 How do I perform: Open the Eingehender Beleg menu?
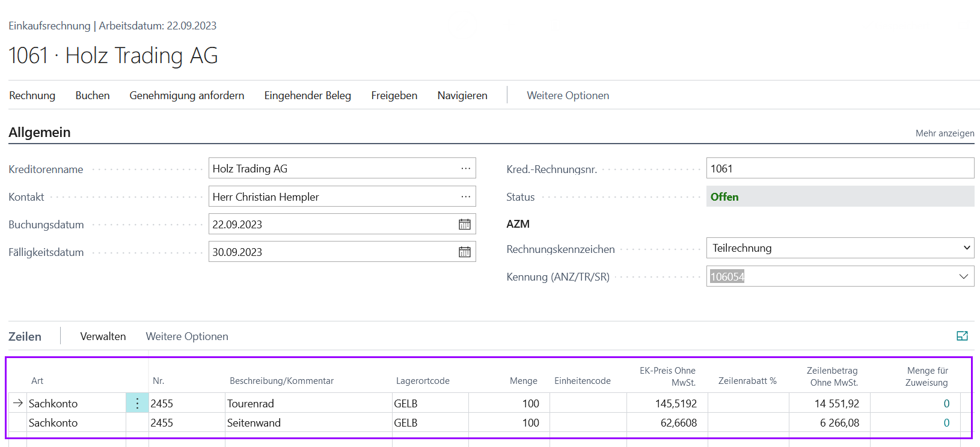tap(308, 96)
